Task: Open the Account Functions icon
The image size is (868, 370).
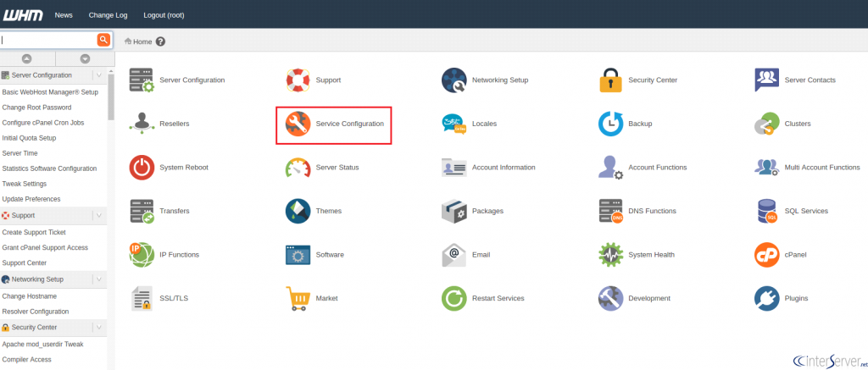Action: coord(610,168)
